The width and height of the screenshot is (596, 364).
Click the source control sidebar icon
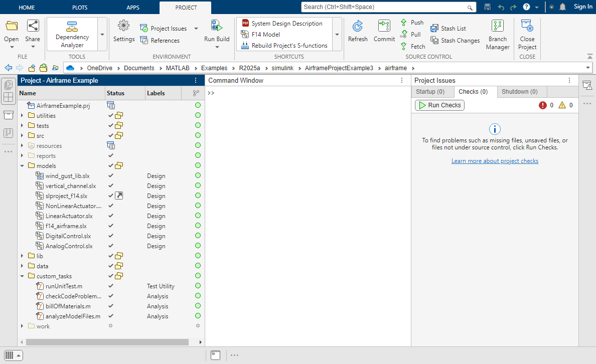click(x=9, y=133)
